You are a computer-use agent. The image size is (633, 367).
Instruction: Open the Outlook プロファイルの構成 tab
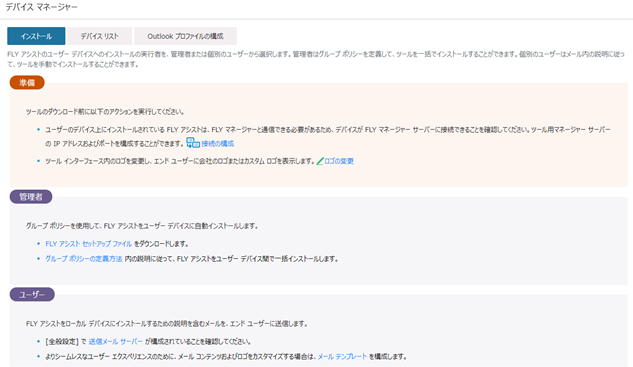coord(185,36)
